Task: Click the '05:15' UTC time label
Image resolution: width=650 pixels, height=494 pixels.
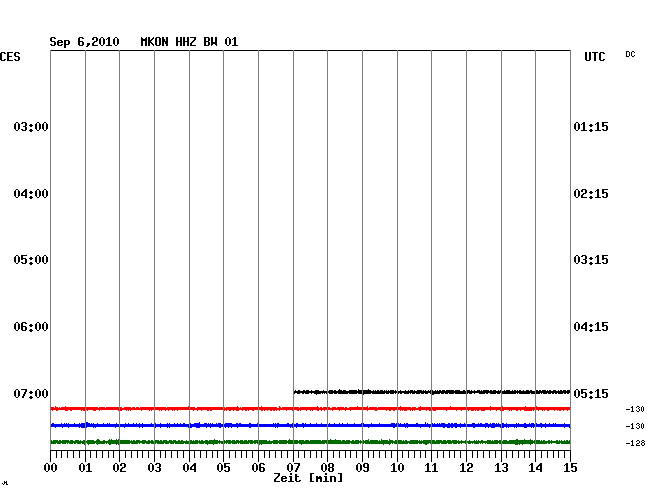Action: point(591,393)
